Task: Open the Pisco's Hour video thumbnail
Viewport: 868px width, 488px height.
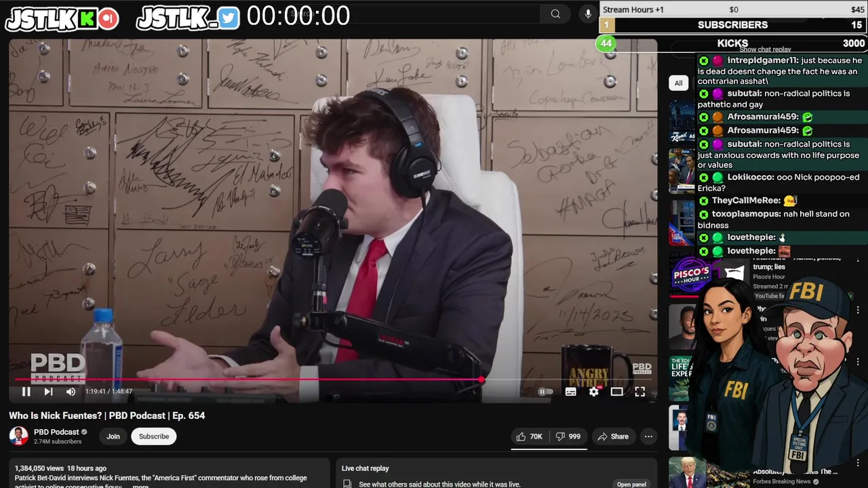Action: click(692, 275)
